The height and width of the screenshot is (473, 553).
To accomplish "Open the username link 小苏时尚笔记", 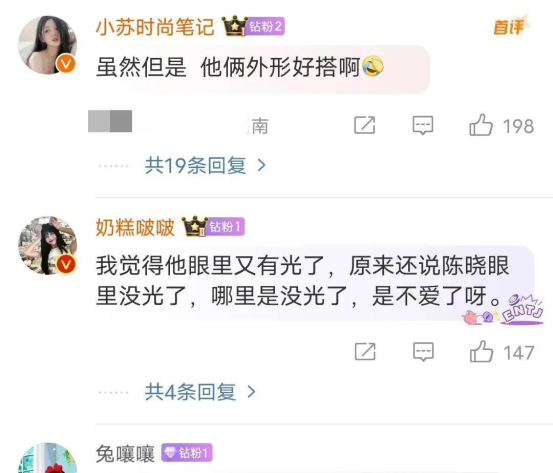I will click(x=155, y=27).
